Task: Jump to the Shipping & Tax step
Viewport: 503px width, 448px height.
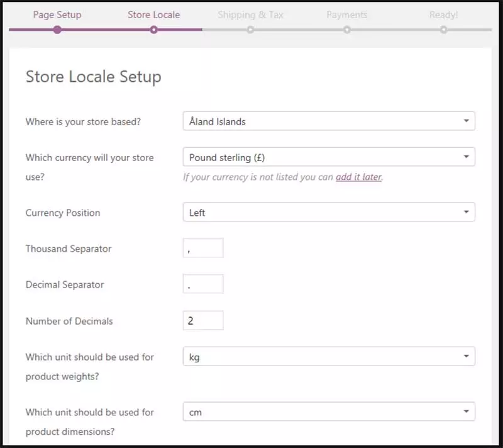Action: tap(250, 14)
